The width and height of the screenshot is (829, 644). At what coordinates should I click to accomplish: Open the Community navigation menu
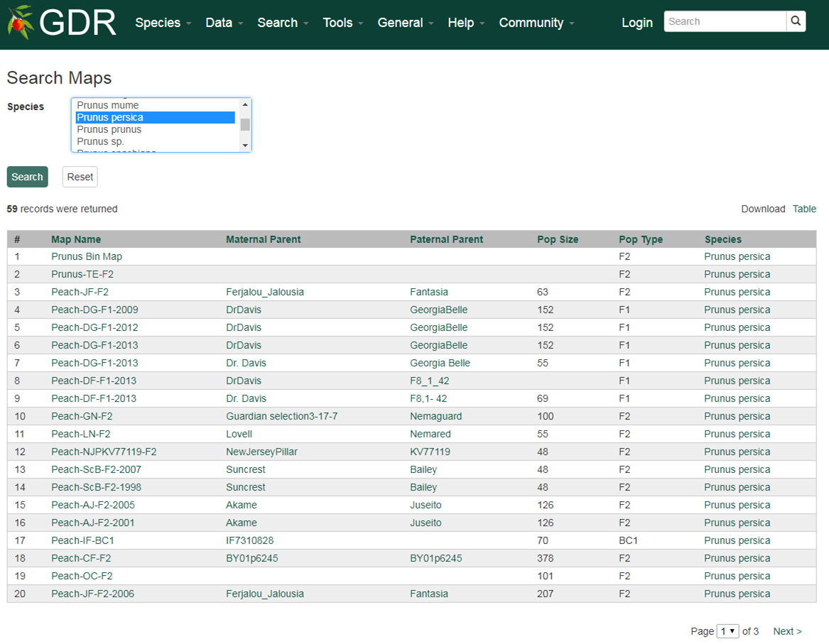536,23
